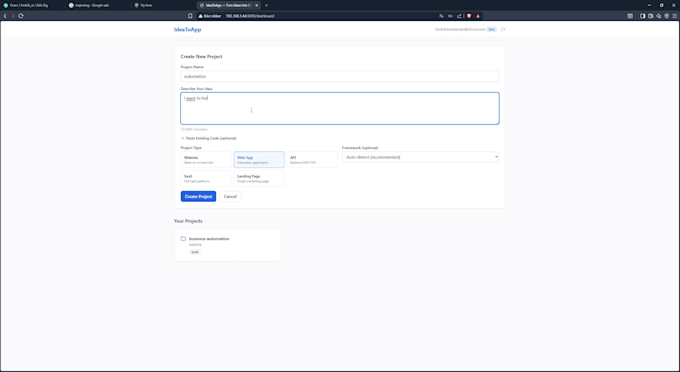
Task: Click the Cancel button
Action: click(230, 196)
